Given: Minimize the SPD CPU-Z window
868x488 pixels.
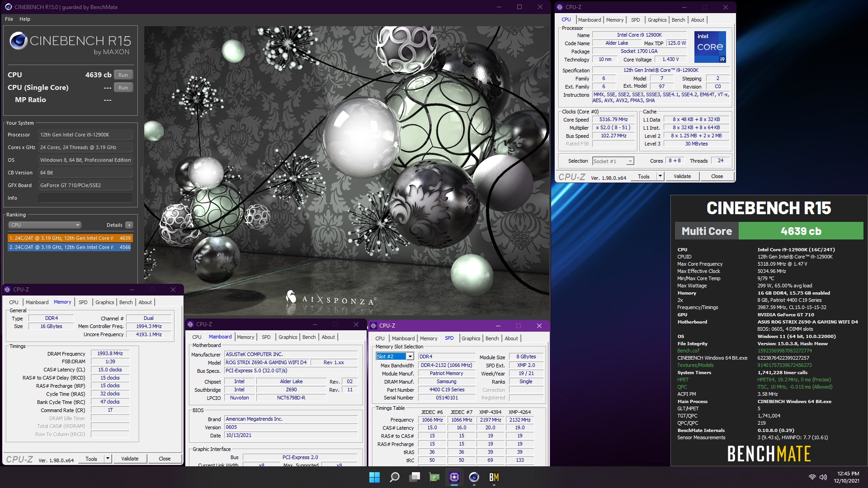Looking at the screenshot, I should click(x=498, y=326).
